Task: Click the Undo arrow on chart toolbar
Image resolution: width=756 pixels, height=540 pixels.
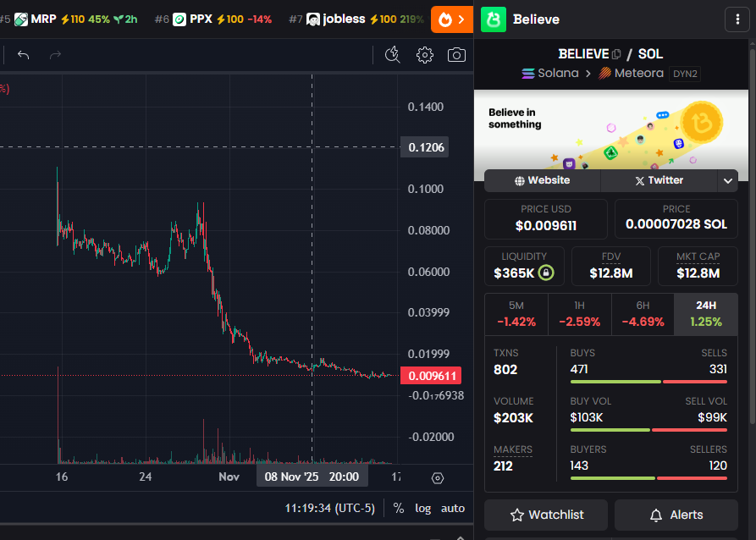Action: click(x=23, y=53)
